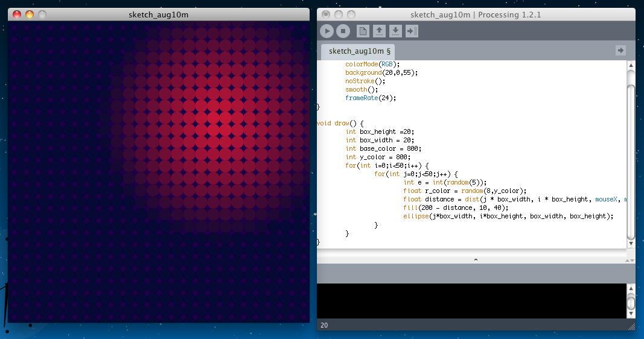Click the editor-console divider collapse handle
This screenshot has width=644, height=339.
(476, 259)
